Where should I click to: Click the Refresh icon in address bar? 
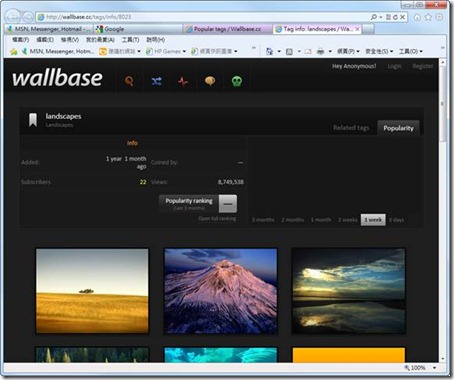(x=395, y=17)
